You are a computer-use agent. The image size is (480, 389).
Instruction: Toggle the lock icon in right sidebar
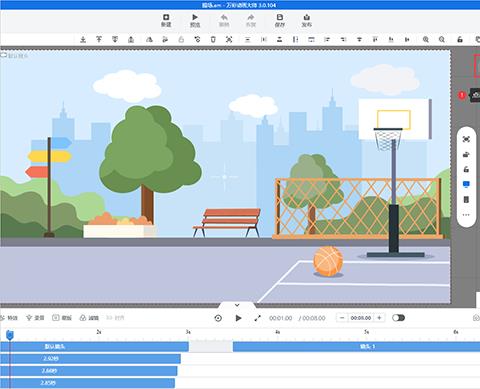pyautogui.click(x=466, y=169)
